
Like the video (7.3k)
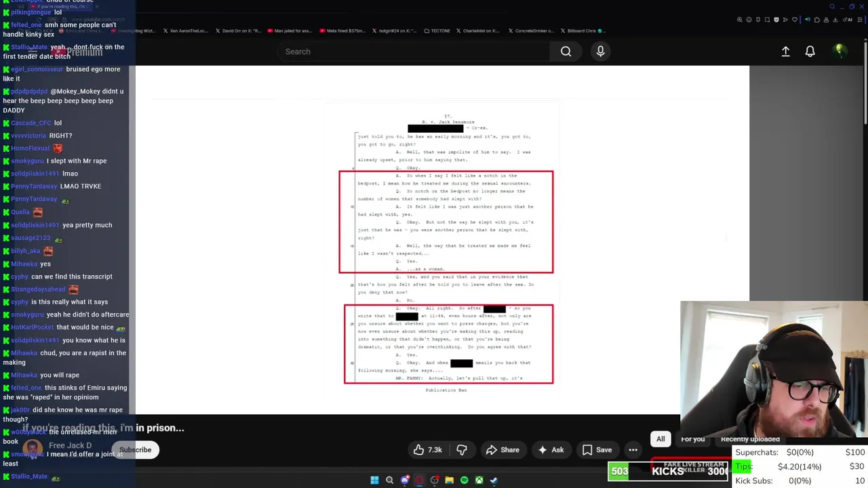click(428, 449)
